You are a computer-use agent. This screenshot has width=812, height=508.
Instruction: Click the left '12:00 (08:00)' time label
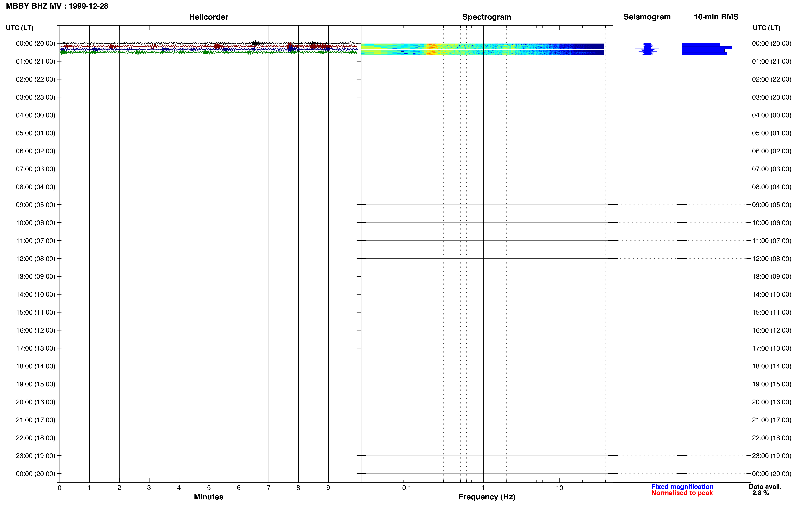click(36, 259)
